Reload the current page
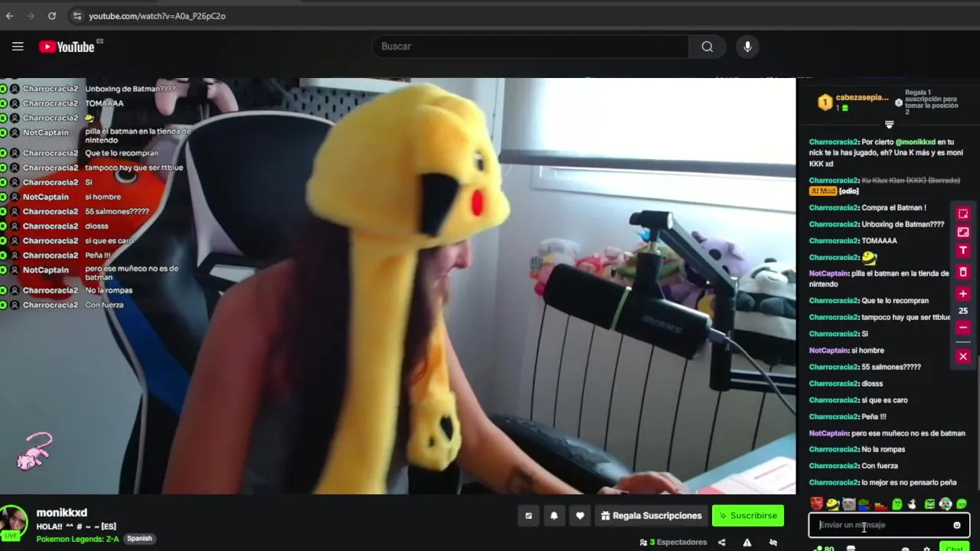Screen dimensions: 980x551 [52, 15]
